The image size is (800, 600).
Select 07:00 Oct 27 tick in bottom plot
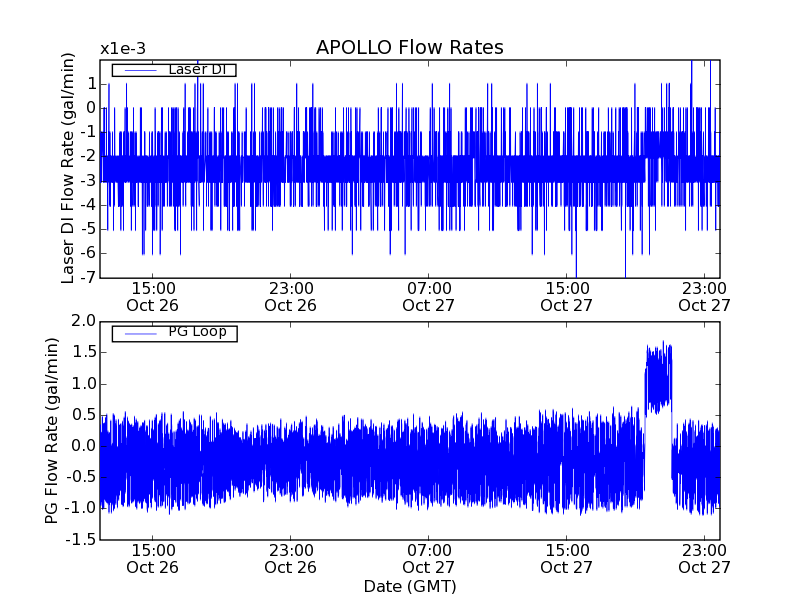point(429,558)
